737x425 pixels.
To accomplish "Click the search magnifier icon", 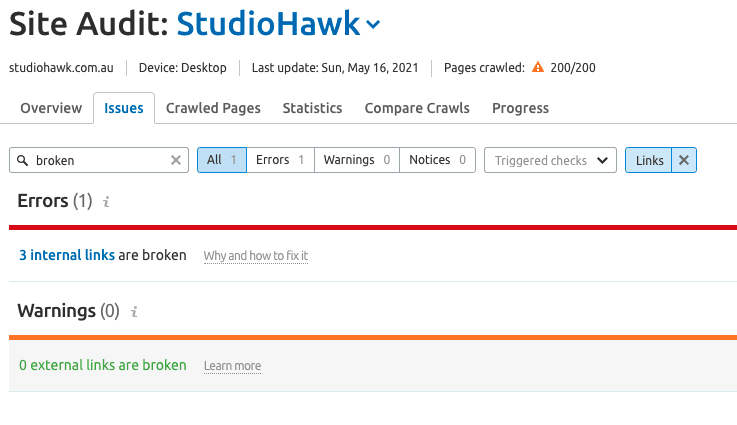I will click(21, 160).
